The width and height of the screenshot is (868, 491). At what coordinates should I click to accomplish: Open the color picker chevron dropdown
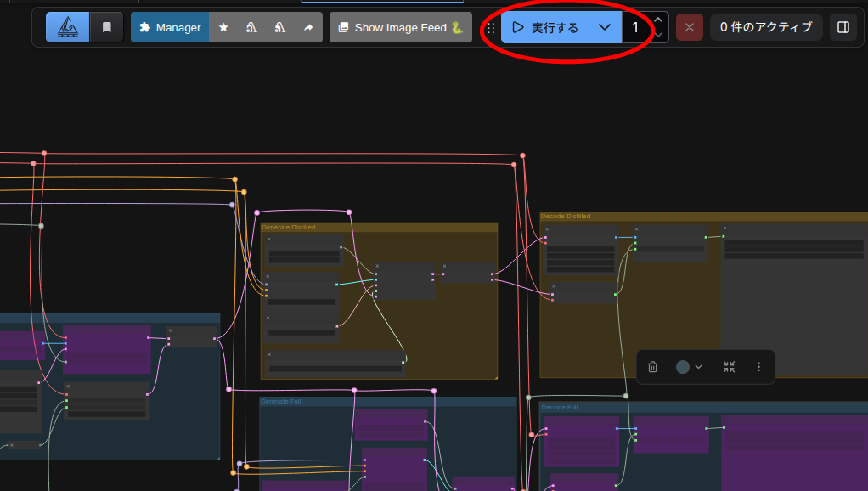[x=699, y=367]
